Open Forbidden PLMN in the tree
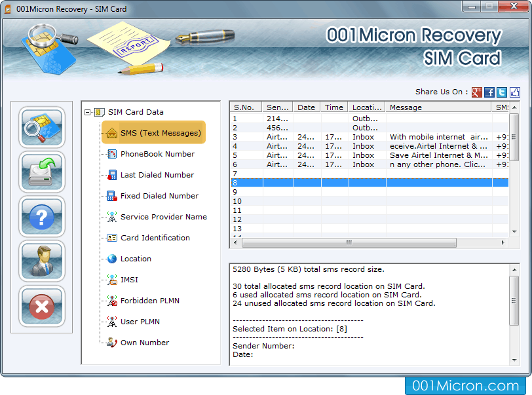Image resolution: width=532 pixels, height=395 pixels. 149,301
